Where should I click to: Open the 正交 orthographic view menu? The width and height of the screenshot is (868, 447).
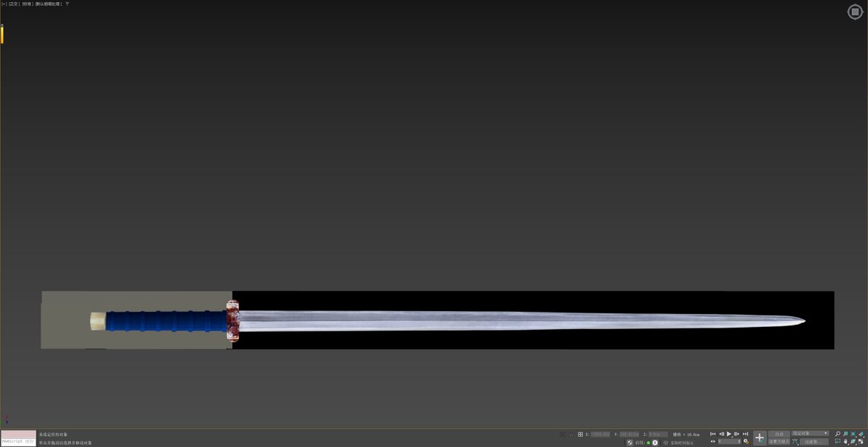coord(14,4)
